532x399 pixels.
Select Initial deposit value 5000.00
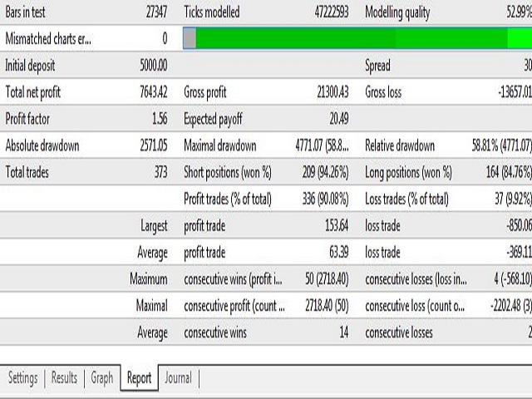[153, 65]
